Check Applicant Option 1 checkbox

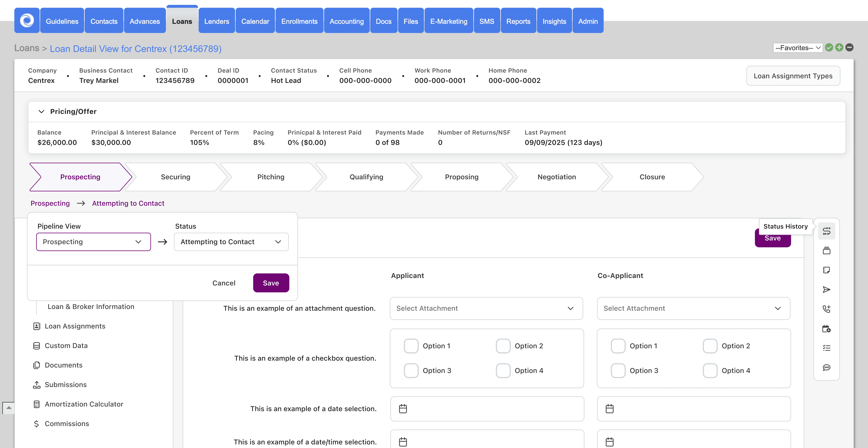(411, 346)
